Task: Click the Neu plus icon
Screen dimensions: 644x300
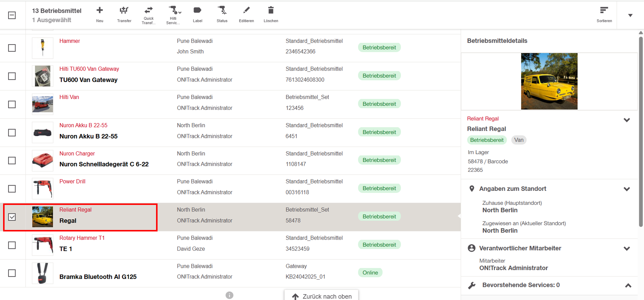Action: [x=100, y=10]
